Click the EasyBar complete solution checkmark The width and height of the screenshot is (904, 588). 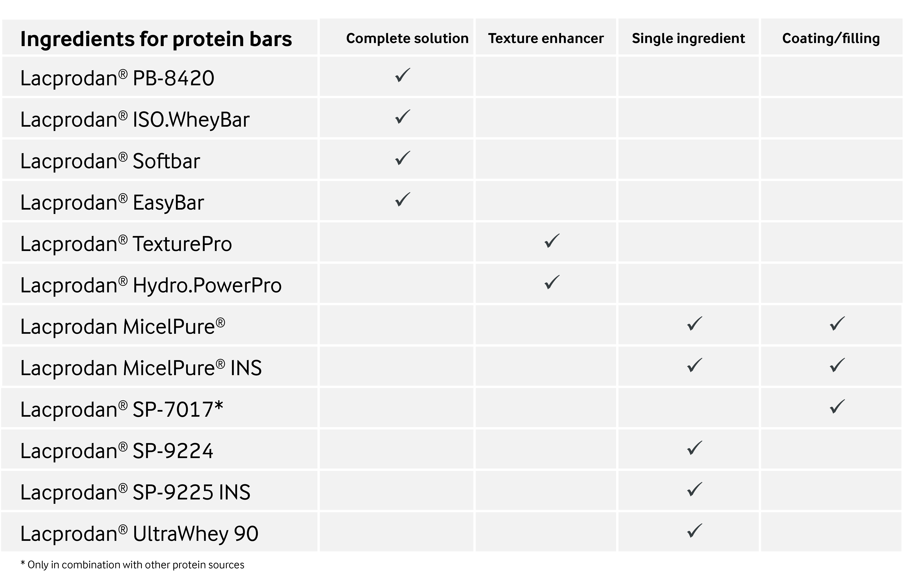point(402,200)
